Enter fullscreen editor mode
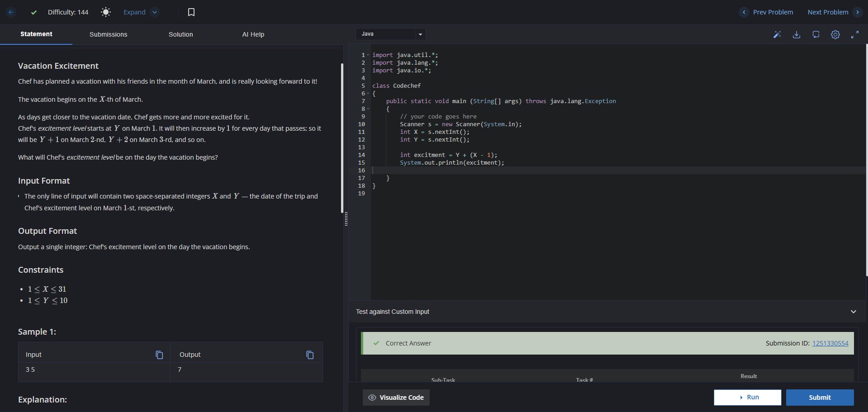 pyautogui.click(x=855, y=34)
